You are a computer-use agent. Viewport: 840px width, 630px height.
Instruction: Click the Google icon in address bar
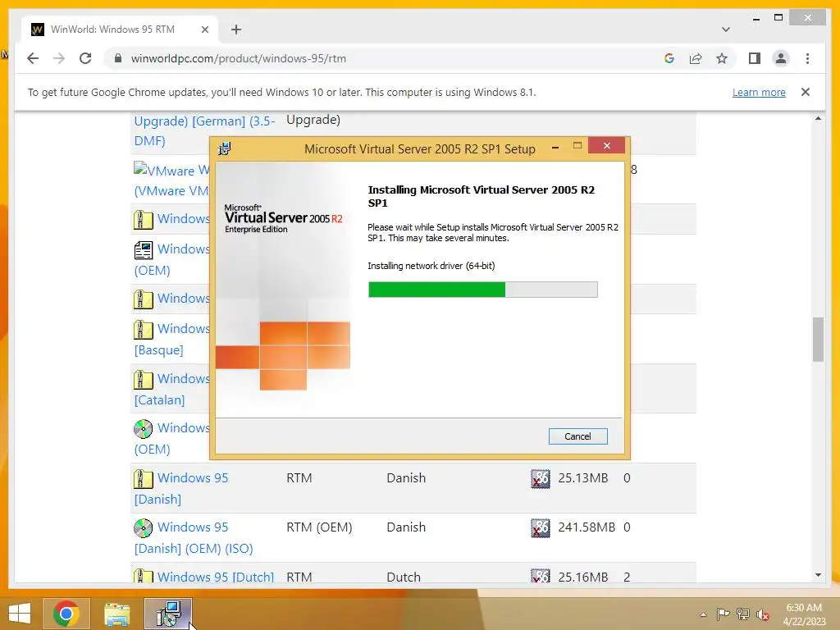[x=669, y=58]
